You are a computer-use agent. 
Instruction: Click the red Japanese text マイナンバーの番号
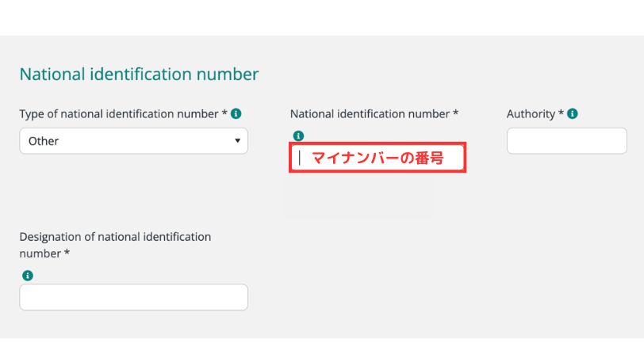click(x=377, y=158)
